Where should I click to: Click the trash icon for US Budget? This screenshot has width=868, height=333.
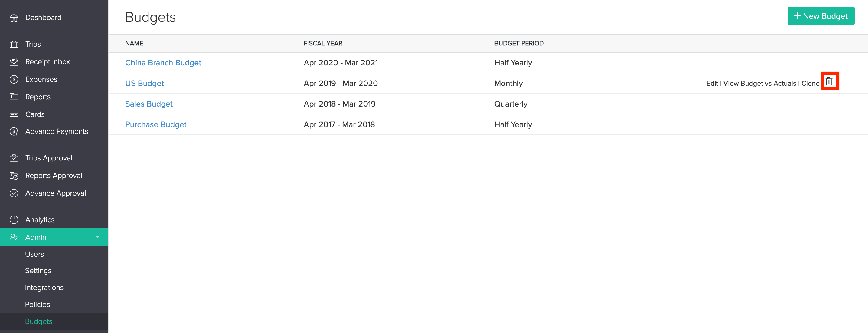pyautogui.click(x=829, y=81)
